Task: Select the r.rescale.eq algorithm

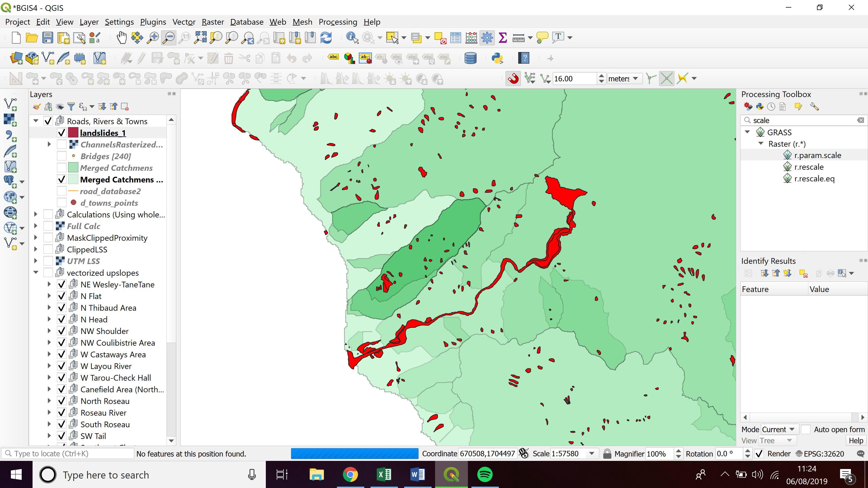Action: coord(814,178)
